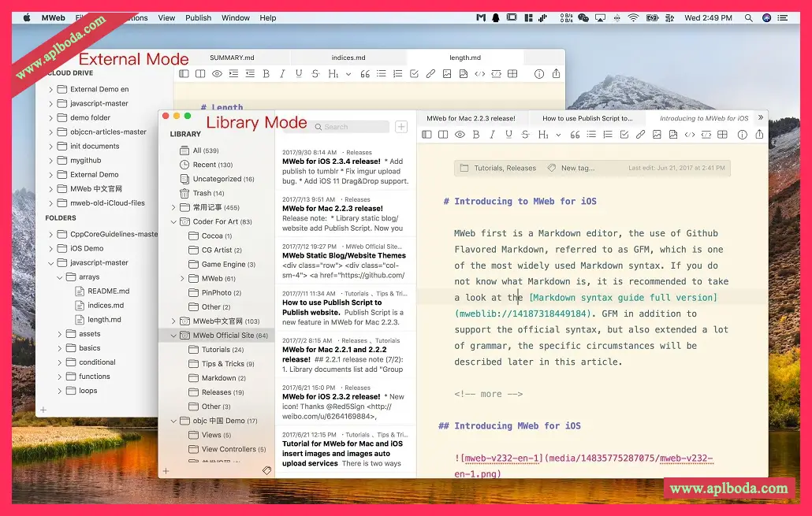Click the tag icon below the library sidebar
Image resolution: width=812 pixels, height=516 pixels.
266,470
